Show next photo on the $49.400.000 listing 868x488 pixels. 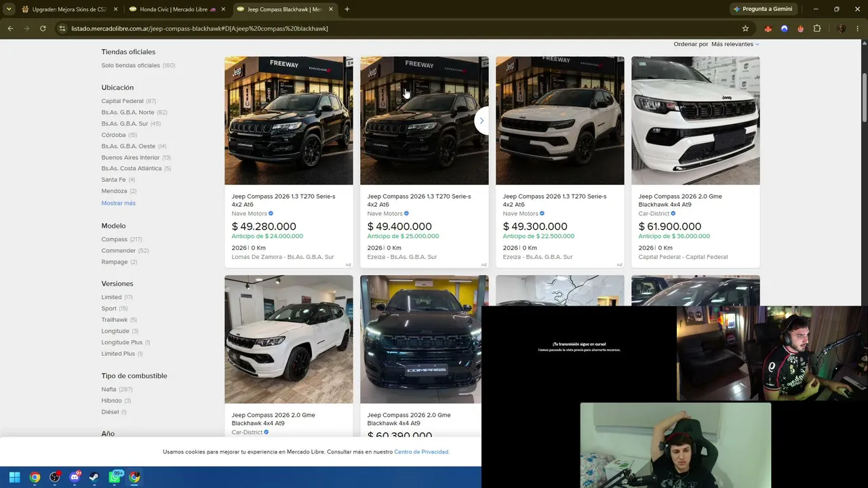(481, 121)
